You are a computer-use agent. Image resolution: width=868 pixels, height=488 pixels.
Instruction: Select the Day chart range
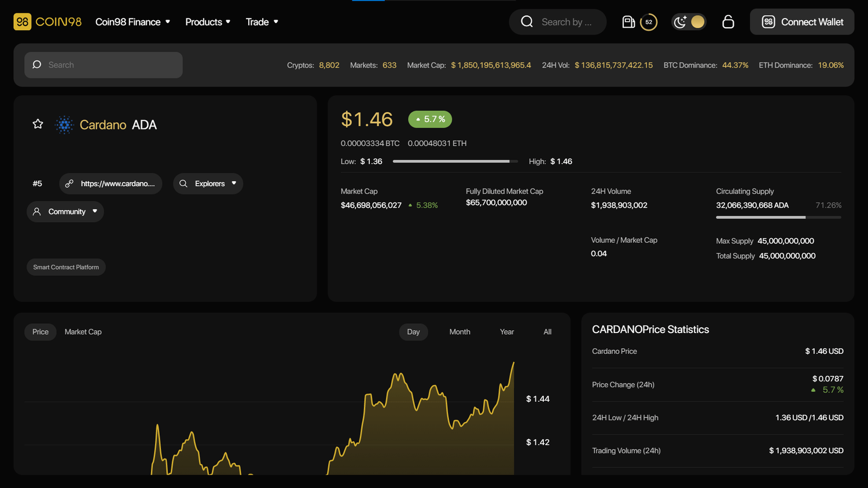click(x=413, y=332)
